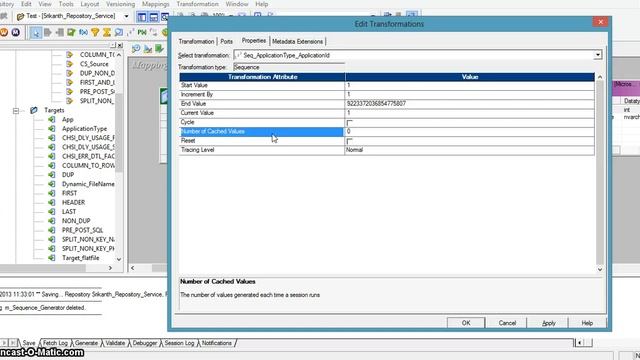This screenshot has width=640, height=360.
Task: Click the End Value field
Action: pyautogui.click(x=469, y=104)
